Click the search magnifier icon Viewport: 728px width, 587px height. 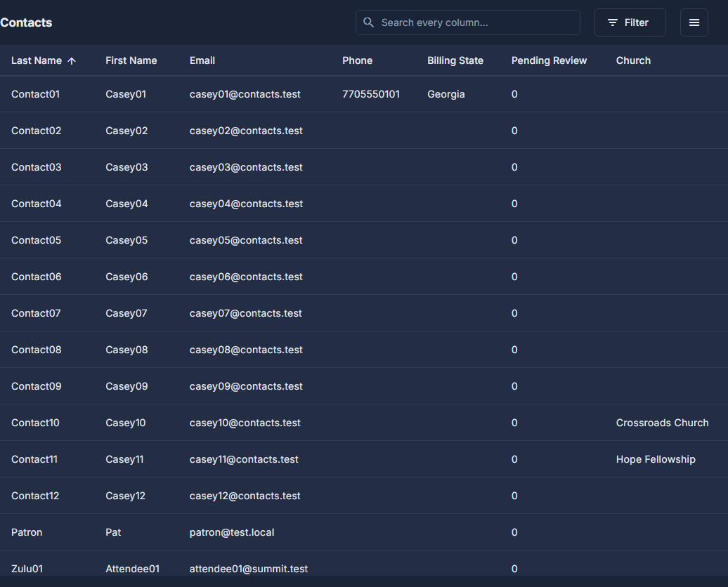point(368,22)
